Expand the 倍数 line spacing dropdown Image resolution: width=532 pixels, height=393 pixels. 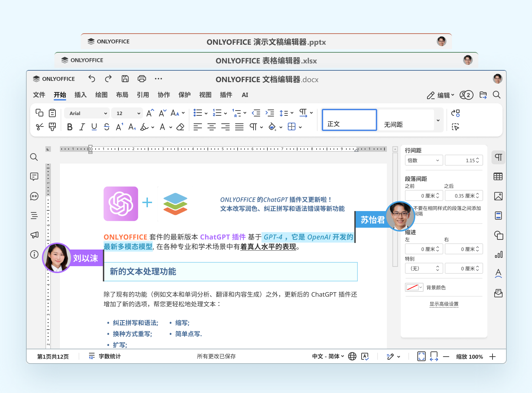coord(424,160)
